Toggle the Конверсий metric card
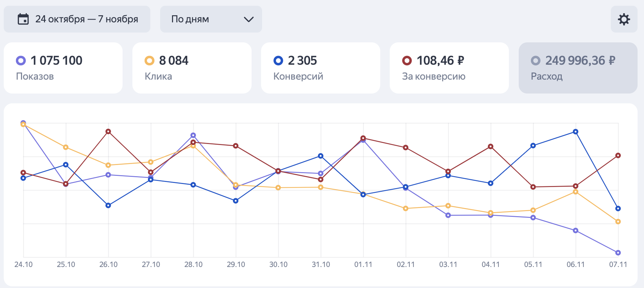This screenshot has width=644, height=288. coord(321,68)
